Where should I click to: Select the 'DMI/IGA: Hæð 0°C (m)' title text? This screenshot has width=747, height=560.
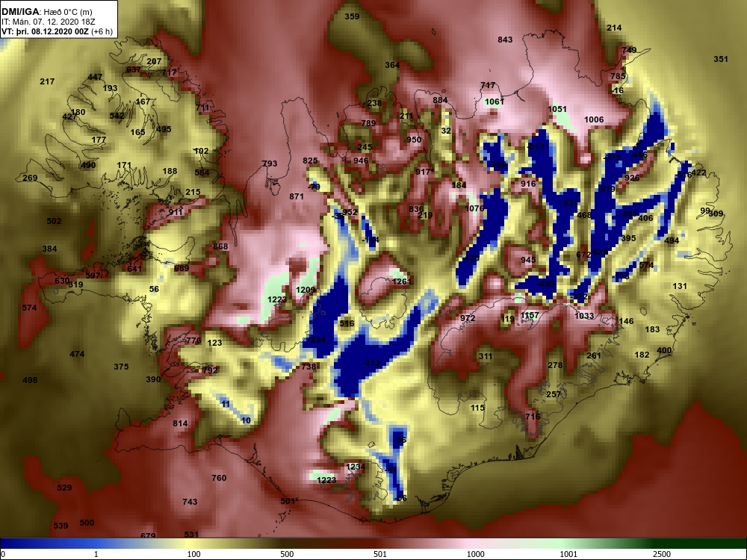click(x=46, y=12)
